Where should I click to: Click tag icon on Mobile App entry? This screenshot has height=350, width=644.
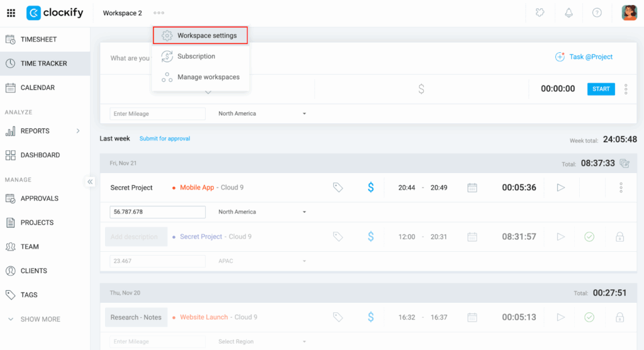(338, 188)
